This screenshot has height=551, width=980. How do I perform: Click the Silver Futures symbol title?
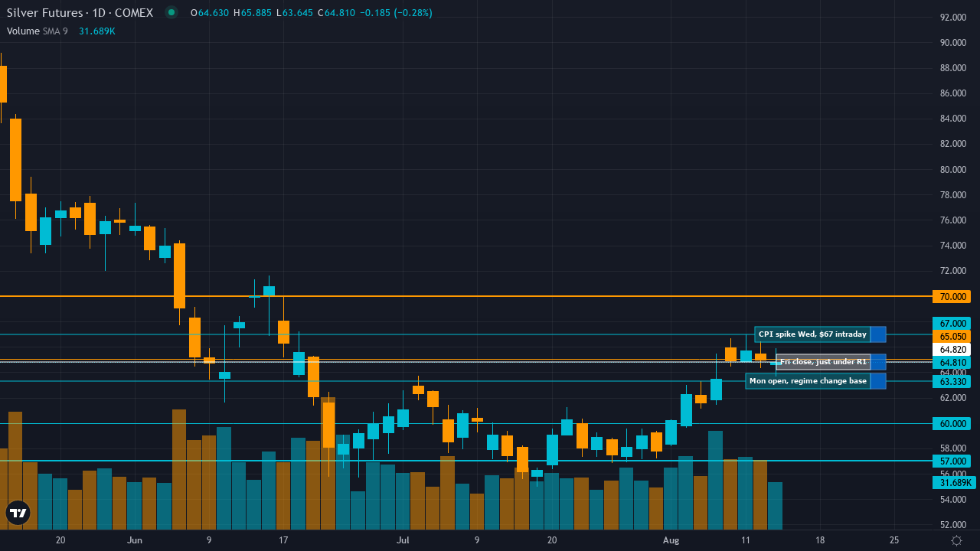(x=80, y=13)
